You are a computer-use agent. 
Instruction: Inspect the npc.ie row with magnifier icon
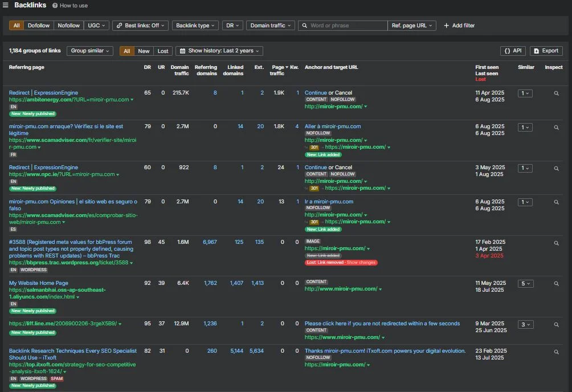point(556,168)
